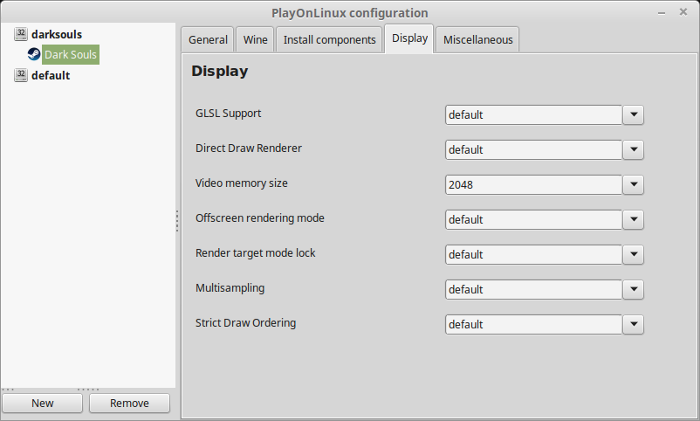This screenshot has height=421, width=700.
Task: Click the Direct Draw Renderer value field
Action: 534,150
